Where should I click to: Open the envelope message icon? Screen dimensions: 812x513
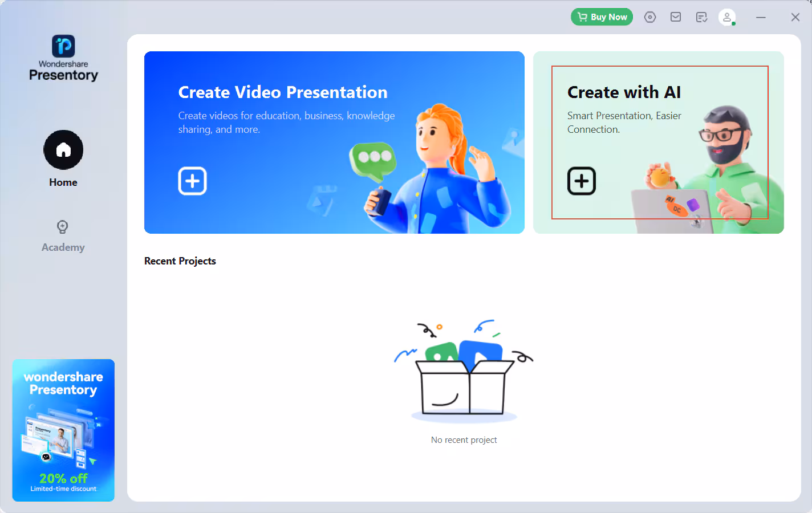coord(676,17)
